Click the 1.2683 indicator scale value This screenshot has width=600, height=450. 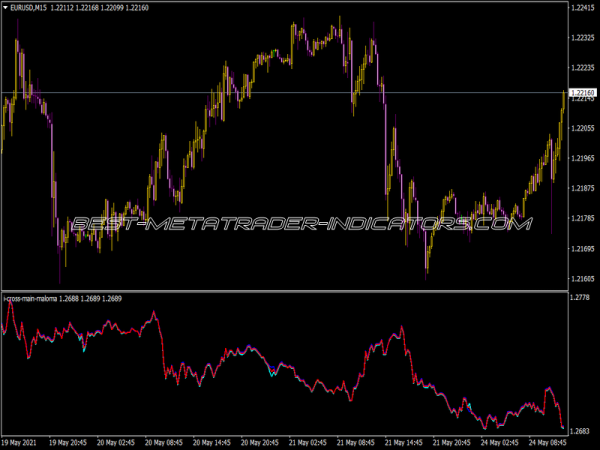pos(580,430)
